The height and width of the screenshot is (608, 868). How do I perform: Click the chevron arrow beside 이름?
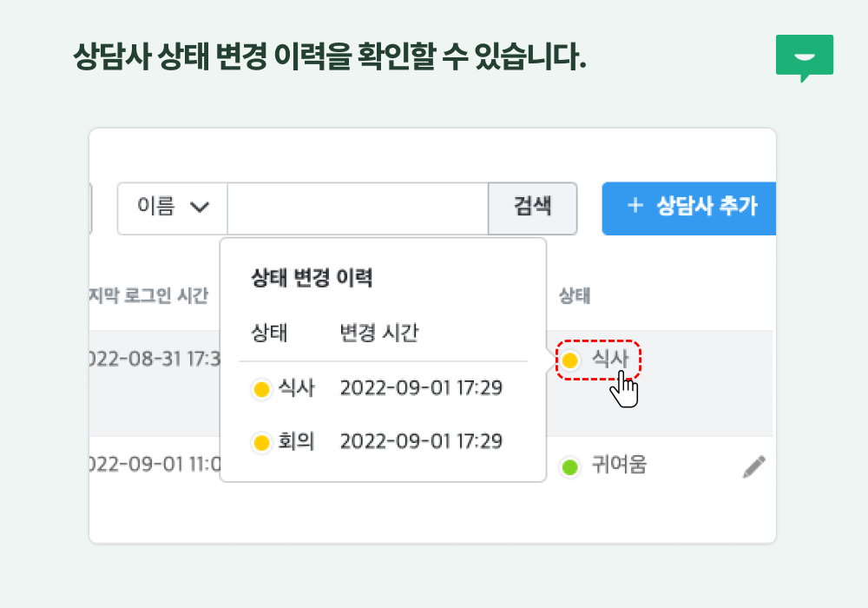200,207
